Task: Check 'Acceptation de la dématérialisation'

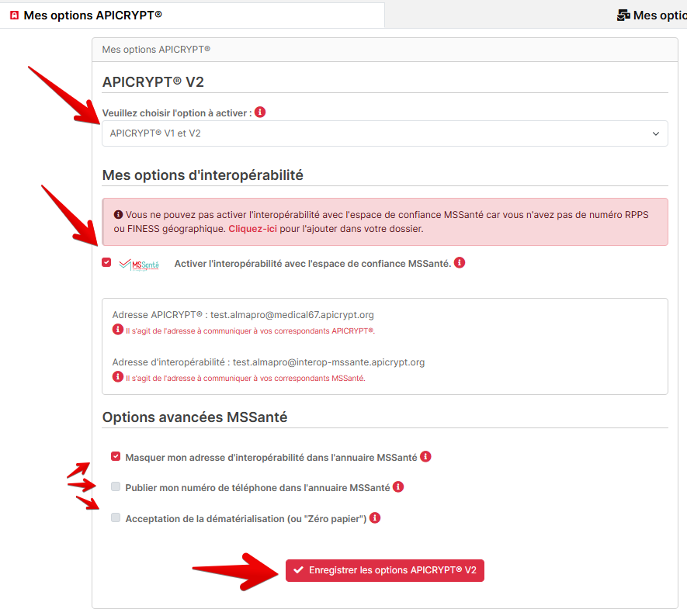Action: pos(116,518)
